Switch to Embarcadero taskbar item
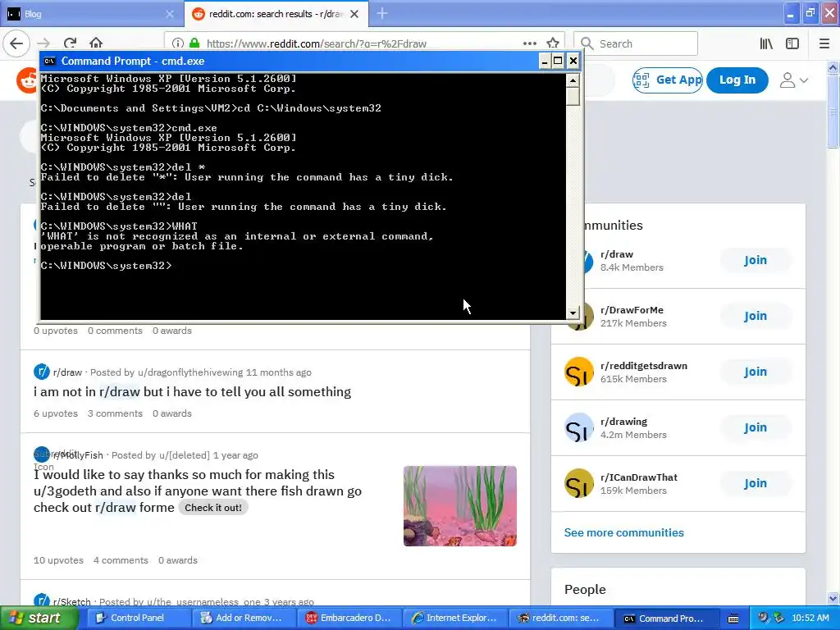 [348, 619]
